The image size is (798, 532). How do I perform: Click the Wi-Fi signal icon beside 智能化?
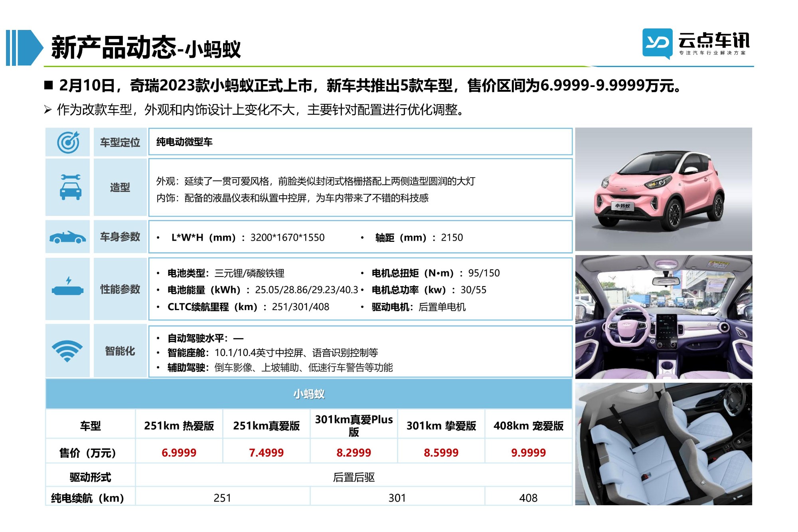67,351
